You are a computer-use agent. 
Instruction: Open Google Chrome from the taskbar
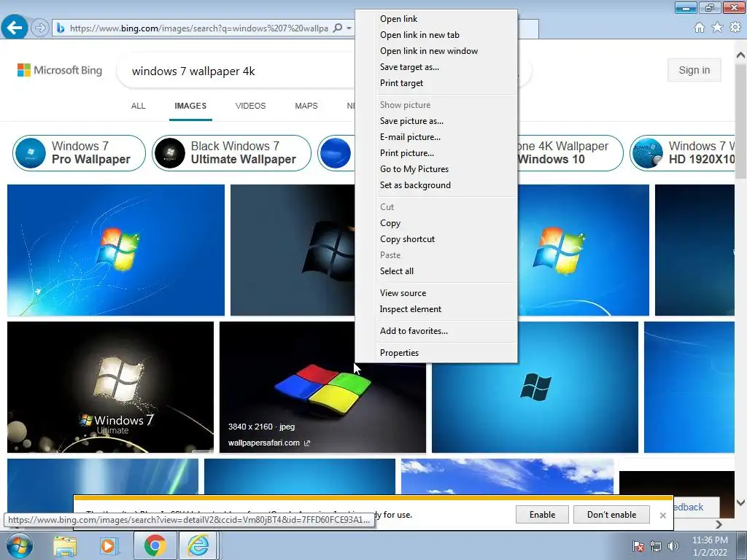155,545
